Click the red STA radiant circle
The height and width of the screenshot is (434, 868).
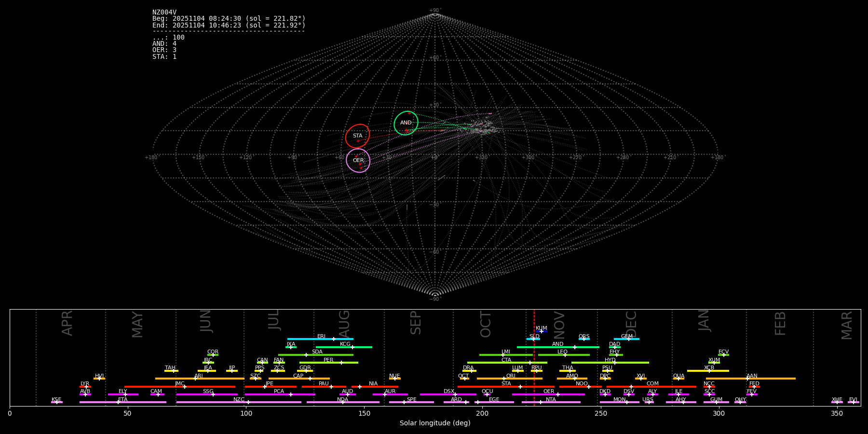(x=357, y=136)
